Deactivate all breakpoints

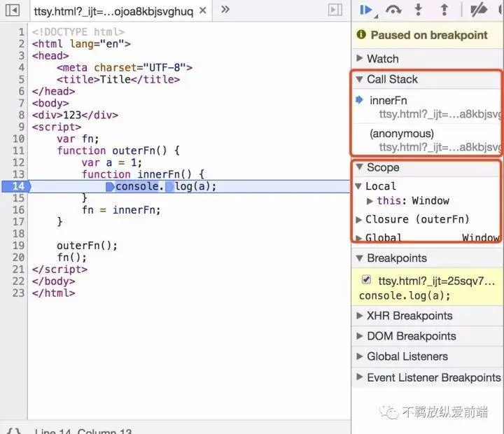coord(479,10)
